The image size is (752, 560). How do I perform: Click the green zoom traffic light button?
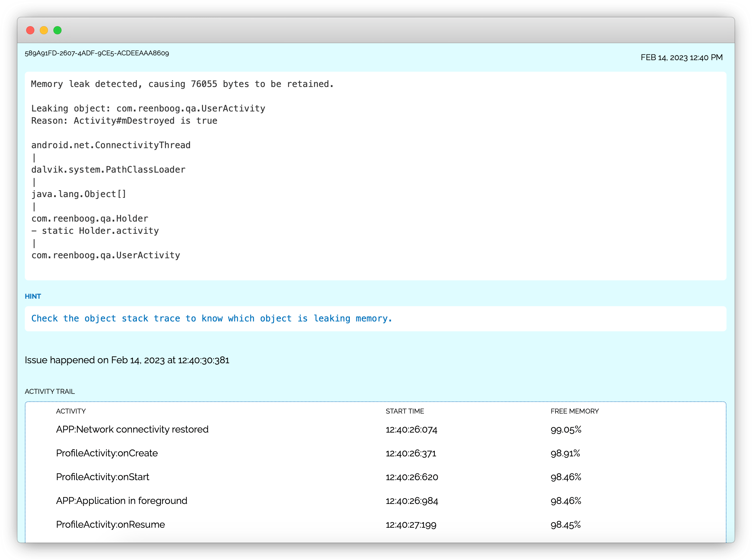click(58, 30)
